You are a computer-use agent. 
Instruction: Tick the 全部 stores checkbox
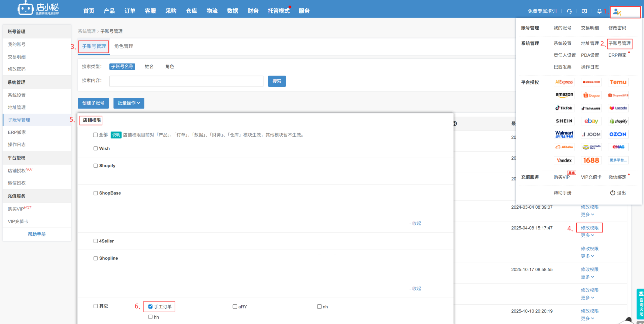(x=95, y=135)
